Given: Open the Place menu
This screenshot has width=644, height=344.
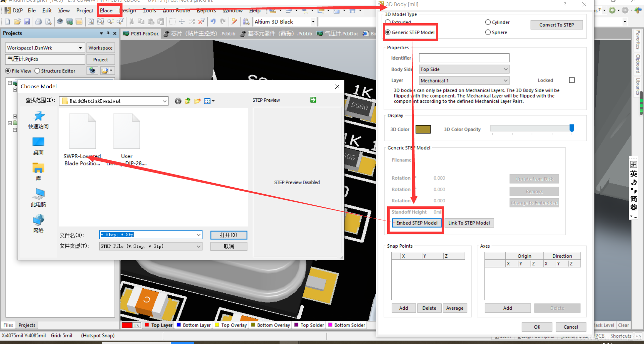Looking at the screenshot, I should pos(106,10).
